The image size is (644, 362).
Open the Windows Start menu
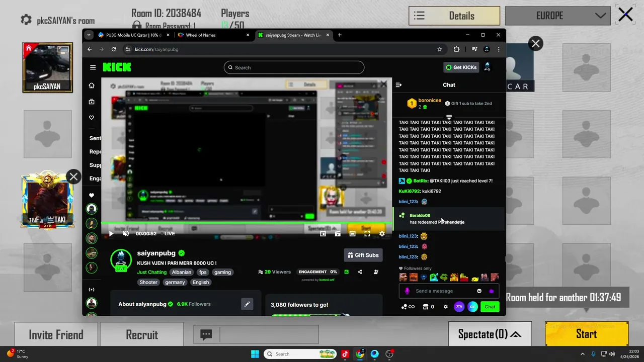coord(255,354)
